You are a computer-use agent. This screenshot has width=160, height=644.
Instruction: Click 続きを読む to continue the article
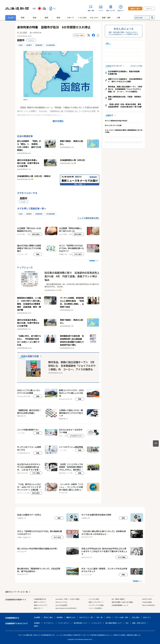[58, 121]
